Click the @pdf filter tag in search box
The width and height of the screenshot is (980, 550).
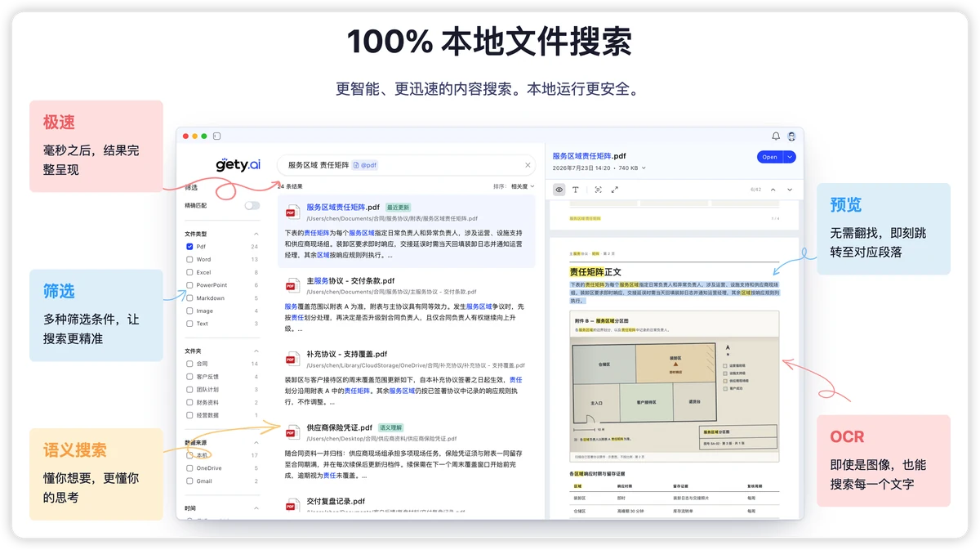(365, 165)
